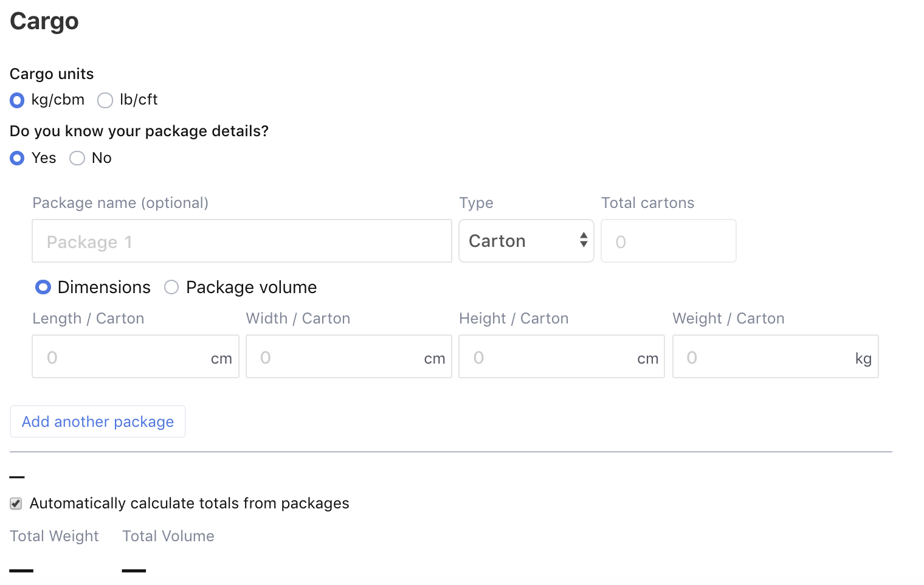Click the Type dropdown arrows icon
The width and height of the screenshot is (924, 585).
pos(584,240)
